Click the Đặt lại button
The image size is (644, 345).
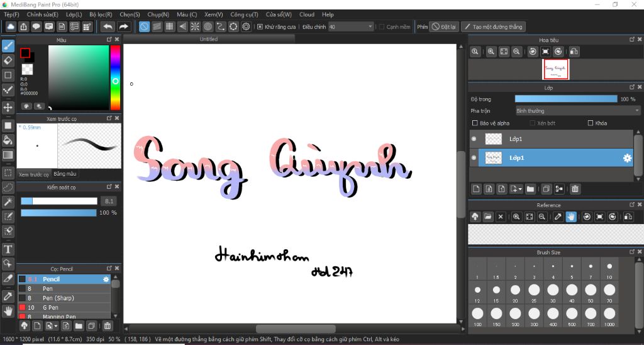[x=444, y=26]
